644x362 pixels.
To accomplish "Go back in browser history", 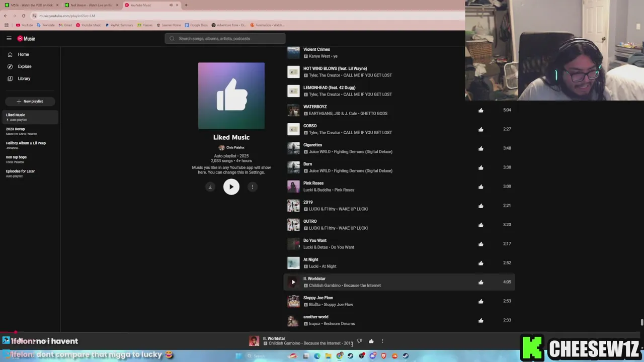I will (6, 16).
